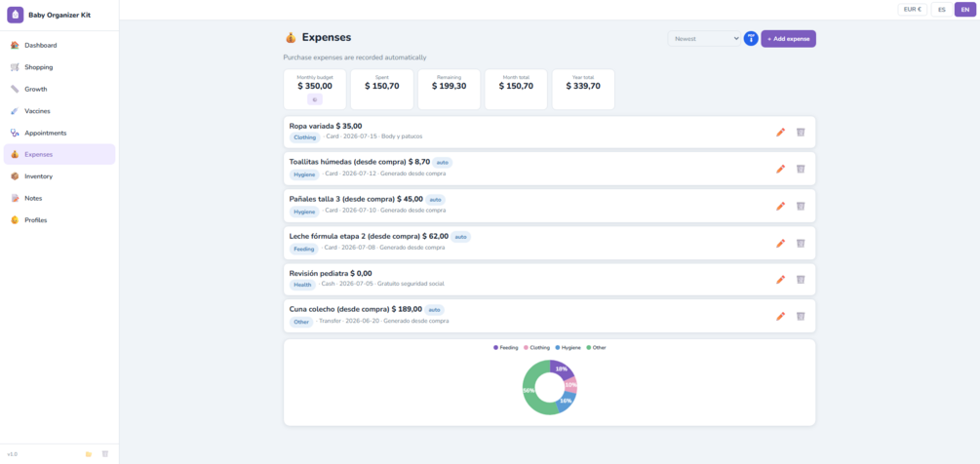Select the EN language toggle
The image size is (980, 464).
point(965,10)
